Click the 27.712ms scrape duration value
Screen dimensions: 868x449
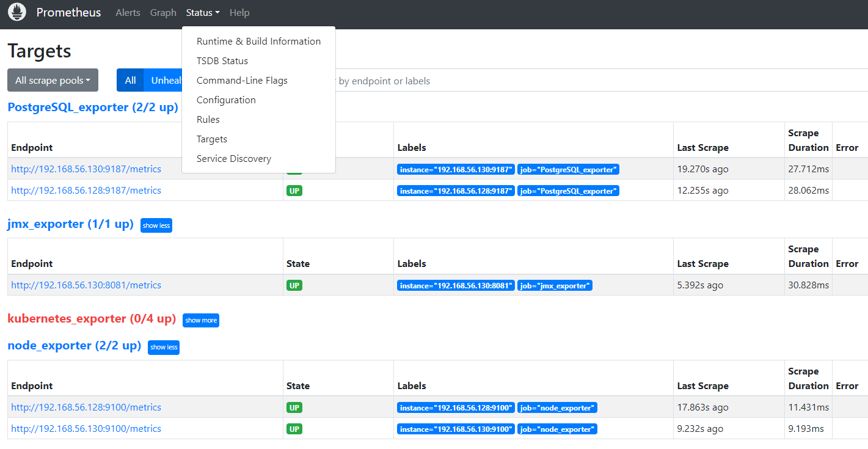click(809, 169)
